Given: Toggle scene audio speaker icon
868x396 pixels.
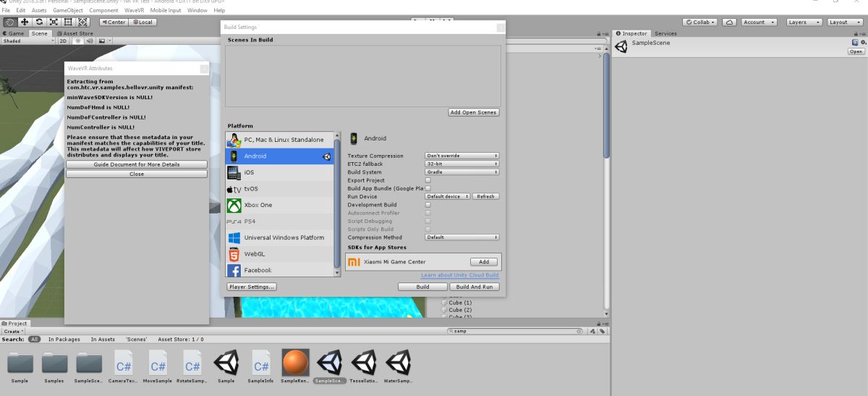Looking at the screenshot, I should click(x=88, y=41).
